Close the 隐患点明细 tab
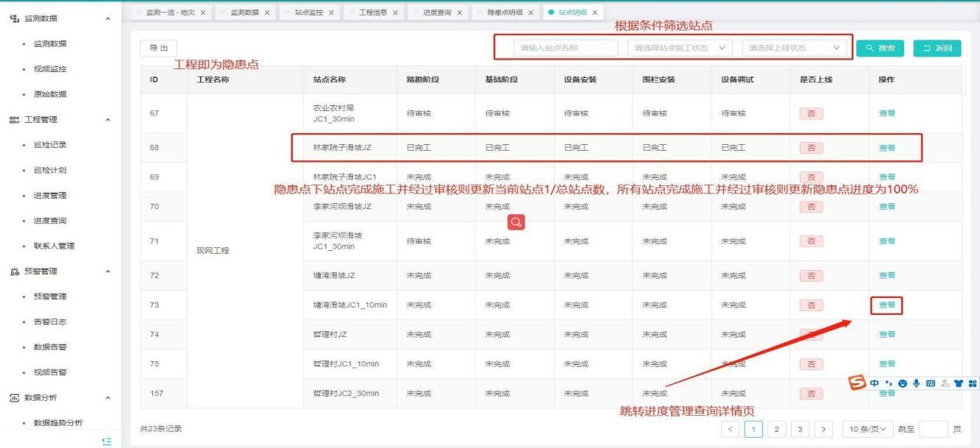The image size is (980, 448). 530,13
